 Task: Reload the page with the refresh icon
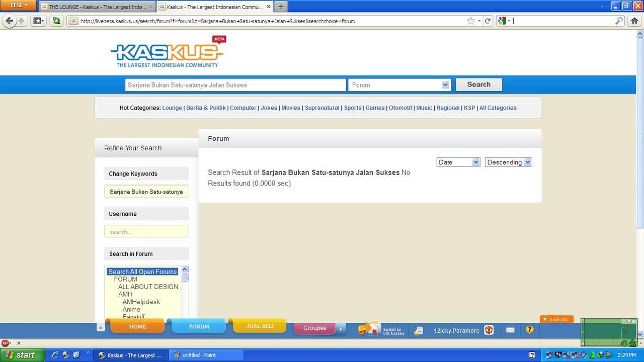(x=488, y=21)
